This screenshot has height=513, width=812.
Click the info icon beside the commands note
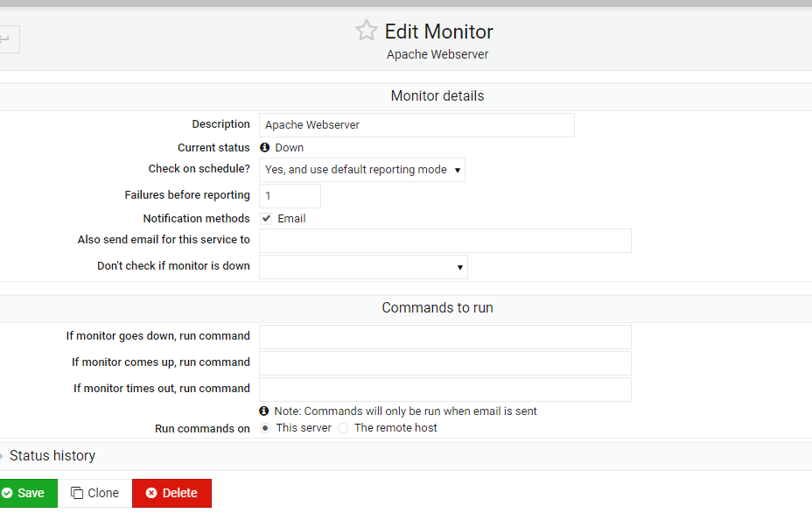coord(264,411)
